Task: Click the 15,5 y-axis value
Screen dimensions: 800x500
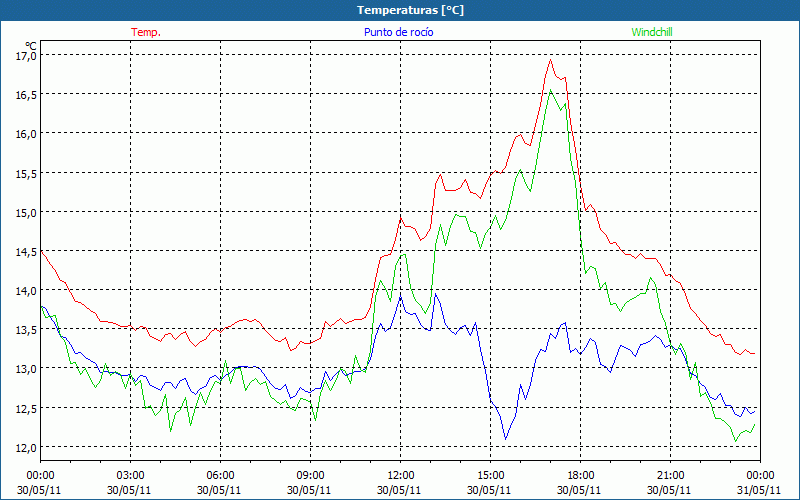Action: (x=27, y=173)
